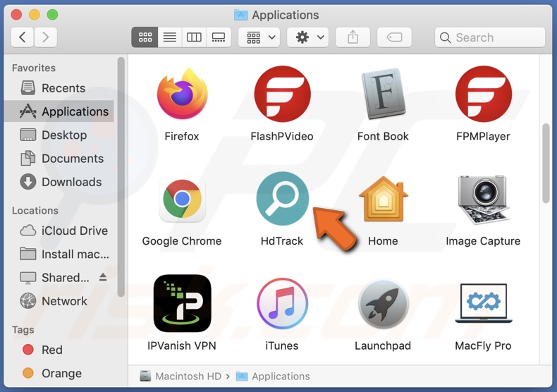Select the Orange tag in sidebar
The height and width of the screenshot is (392, 557).
coord(59,373)
